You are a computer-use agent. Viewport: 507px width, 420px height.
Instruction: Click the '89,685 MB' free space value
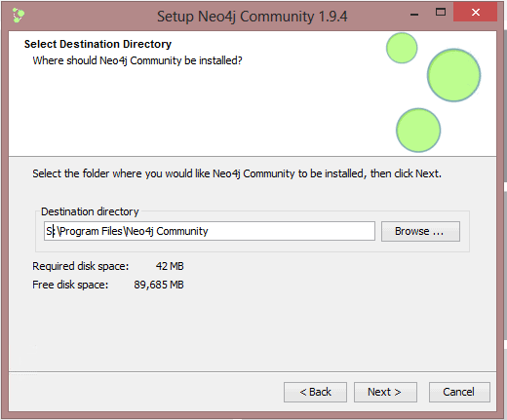click(x=159, y=285)
